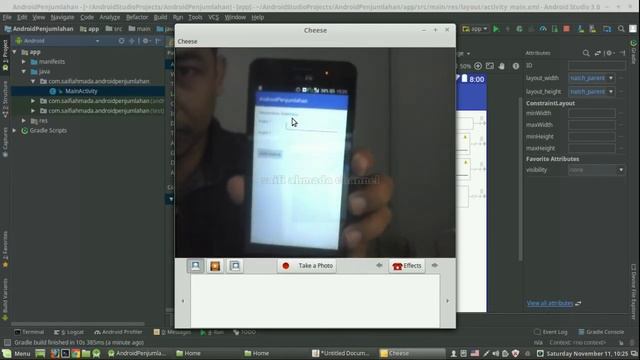
Task: Collapse the java folder
Action: (x=24, y=71)
